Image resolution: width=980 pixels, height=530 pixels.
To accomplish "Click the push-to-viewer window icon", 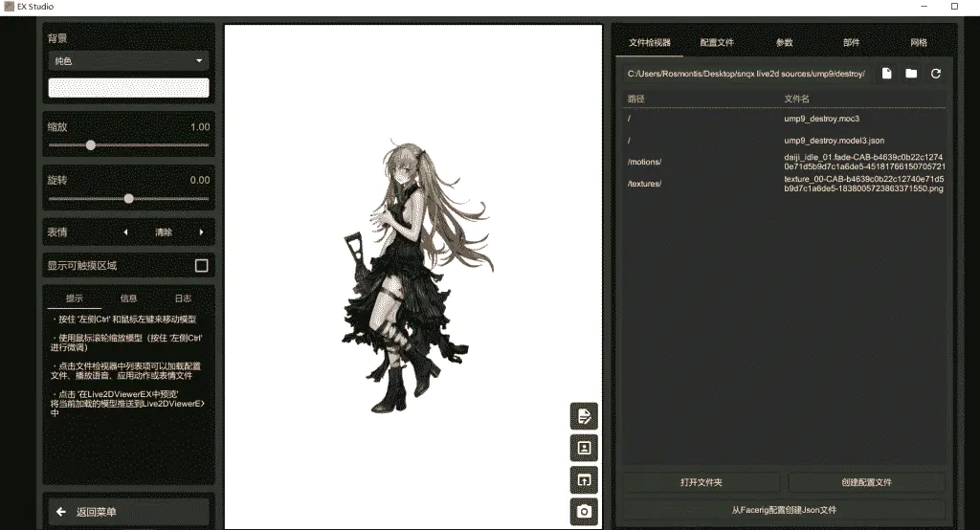I will pyautogui.click(x=584, y=480).
